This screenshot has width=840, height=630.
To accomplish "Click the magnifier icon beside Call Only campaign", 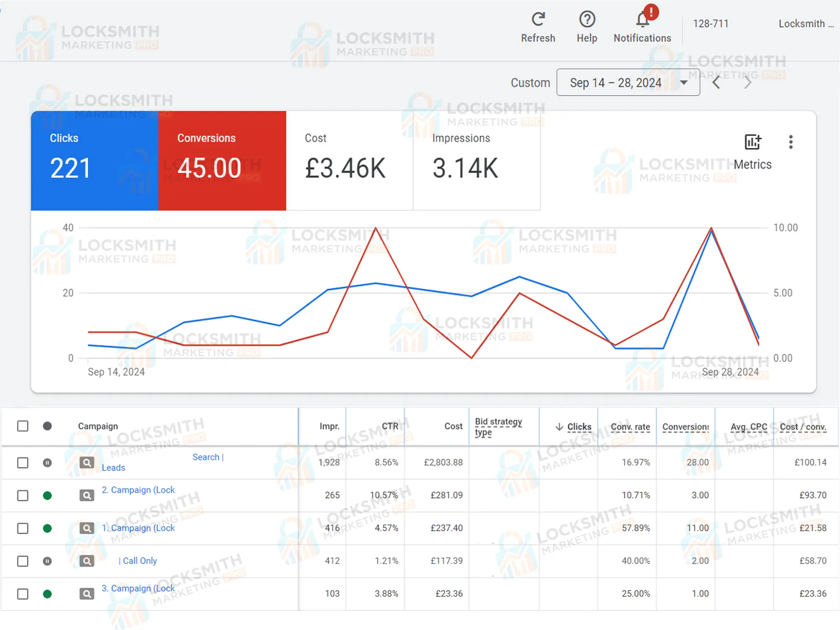I will pyautogui.click(x=87, y=561).
